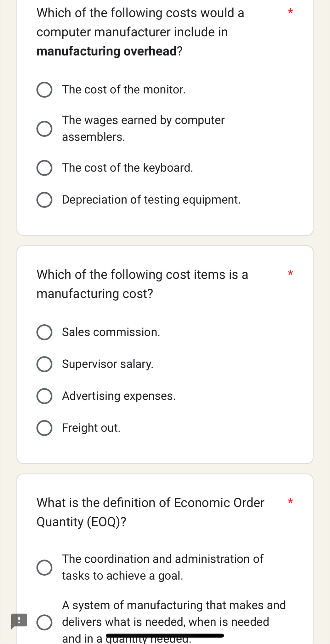
Task: Choose the wages earned by computer assemblers option
Action: 44,129
